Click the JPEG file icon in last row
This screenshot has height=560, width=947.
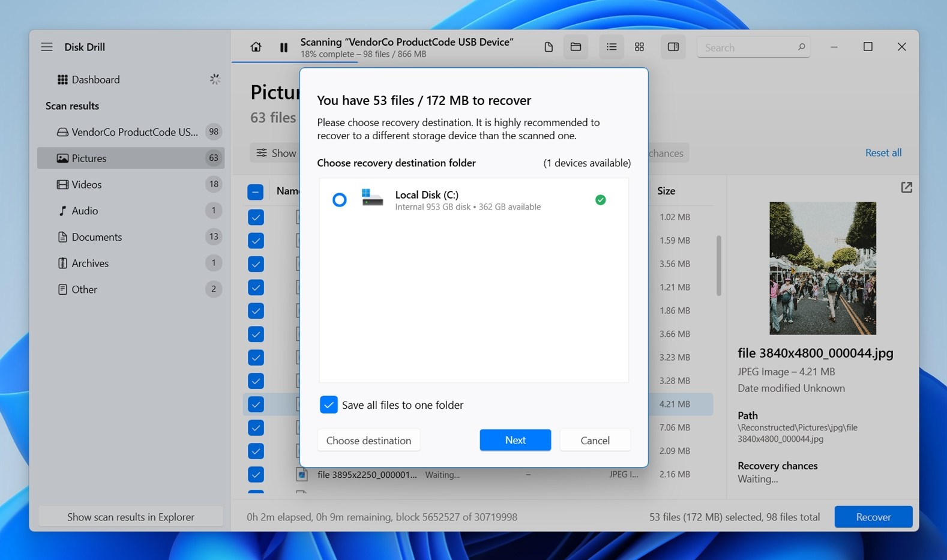click(302, 475)
